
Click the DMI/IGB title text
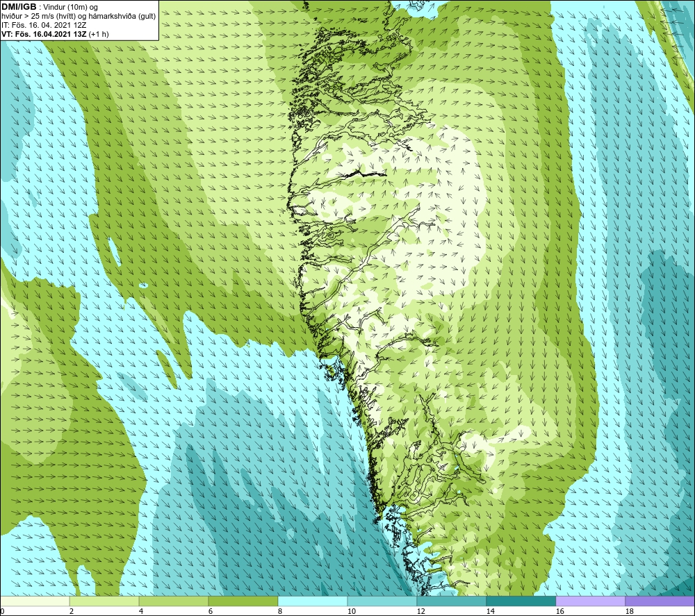point(19,7)
